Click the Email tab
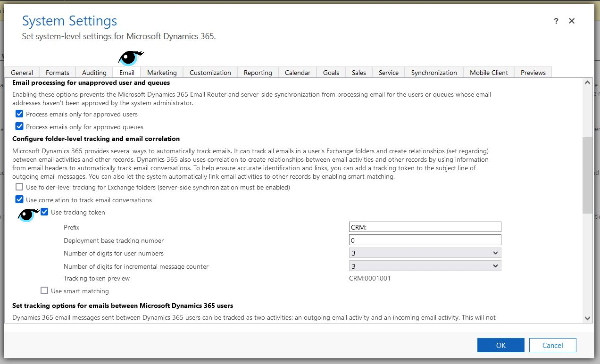 click(x=127, y=73)
